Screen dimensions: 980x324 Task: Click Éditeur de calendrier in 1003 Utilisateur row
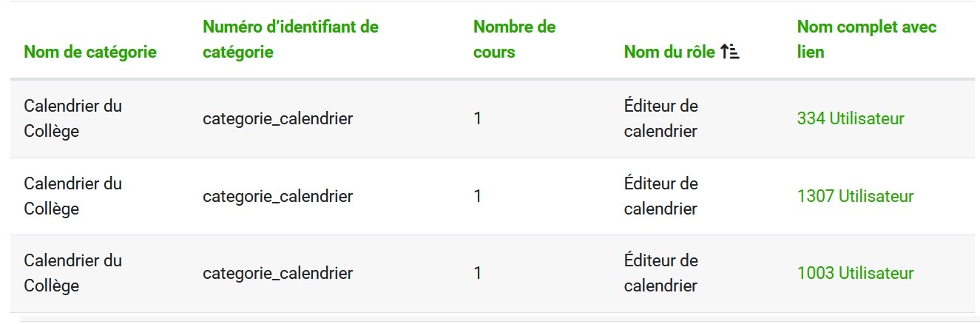(660, 273)
